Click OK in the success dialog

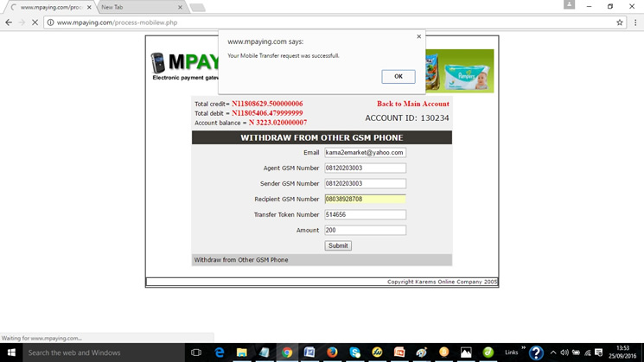398,76
